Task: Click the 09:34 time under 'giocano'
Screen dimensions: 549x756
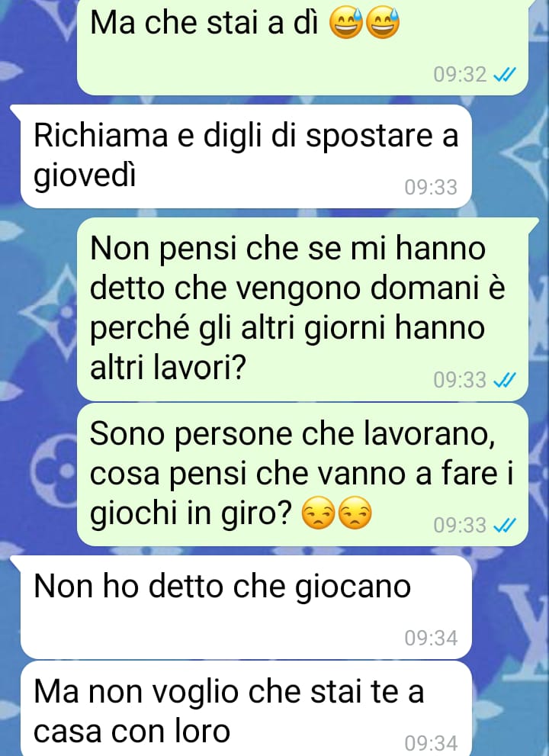Action: pos(431,638)
